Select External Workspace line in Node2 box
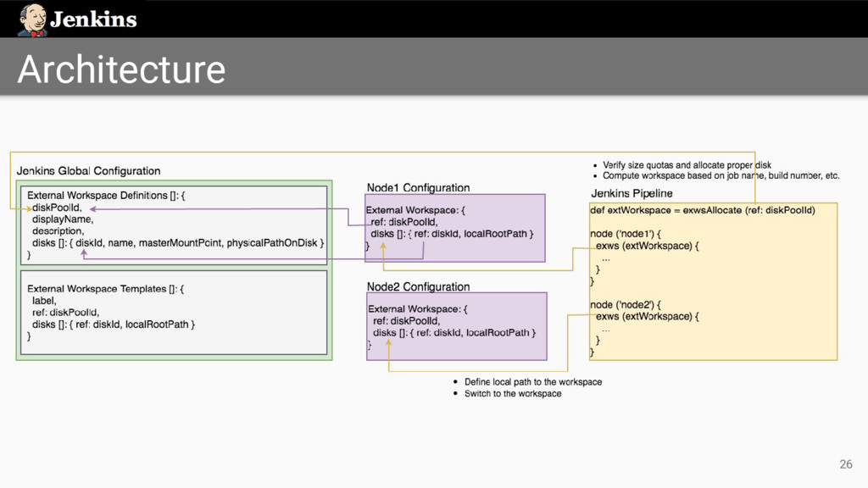868x488 pixels. click(x=418, y=308)
